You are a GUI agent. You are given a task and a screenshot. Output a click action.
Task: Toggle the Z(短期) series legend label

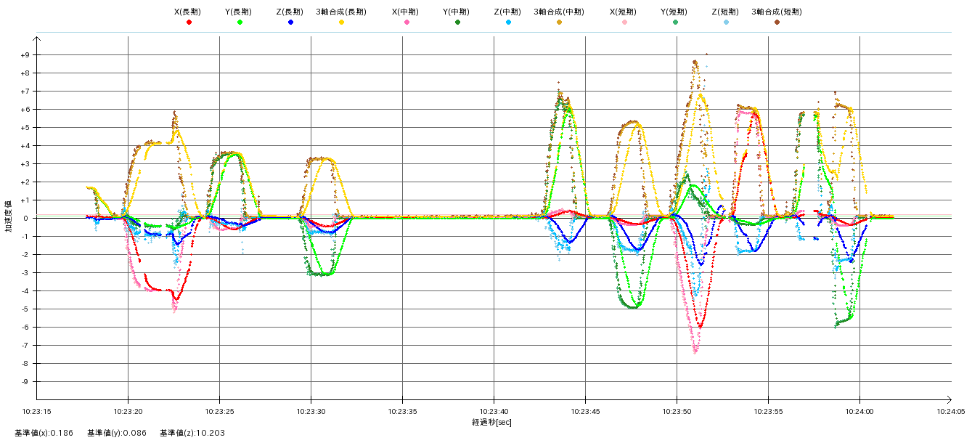pos(724,12)
